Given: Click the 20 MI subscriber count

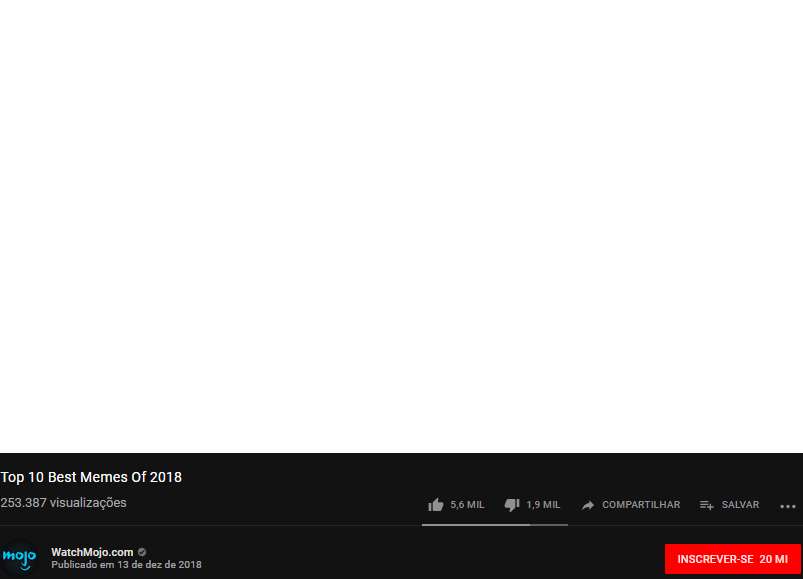Looking at the screenshot, I should click(x=773, y=559).
